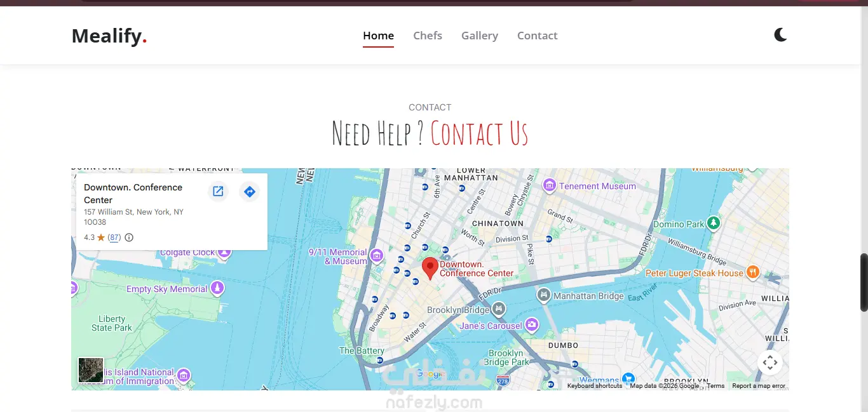This screenshot has height=412, width=868.
Task: Click the Jane's Carousel marker
Action: [532, 325]
